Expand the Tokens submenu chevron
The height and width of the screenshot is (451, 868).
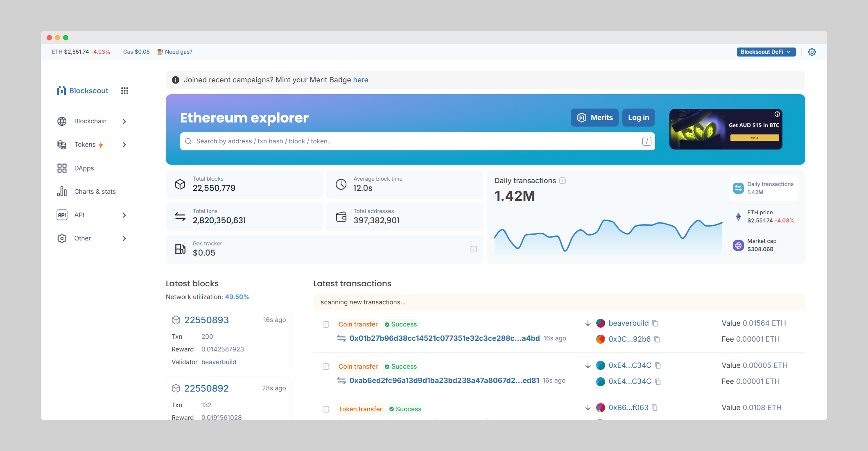[x=124, y=145]
